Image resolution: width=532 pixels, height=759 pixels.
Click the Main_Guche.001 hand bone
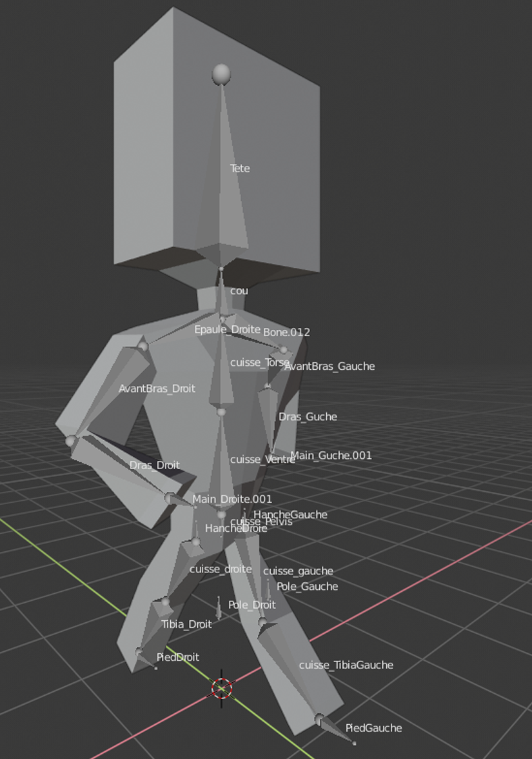coord(331,456)
